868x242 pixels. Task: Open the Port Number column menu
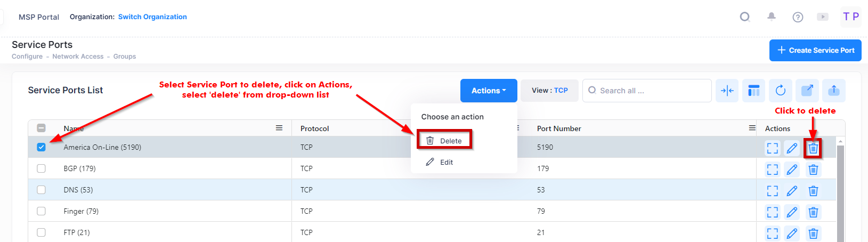pyautogui.click(x=752, y=128)
